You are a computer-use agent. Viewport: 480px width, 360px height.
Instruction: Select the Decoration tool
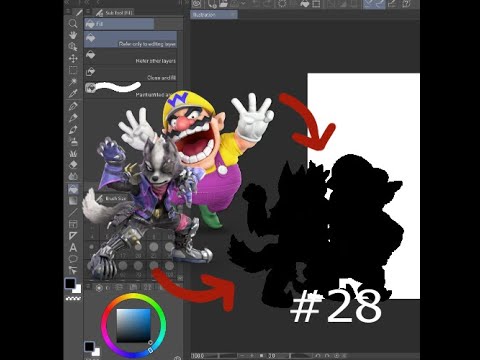(73, 153)
